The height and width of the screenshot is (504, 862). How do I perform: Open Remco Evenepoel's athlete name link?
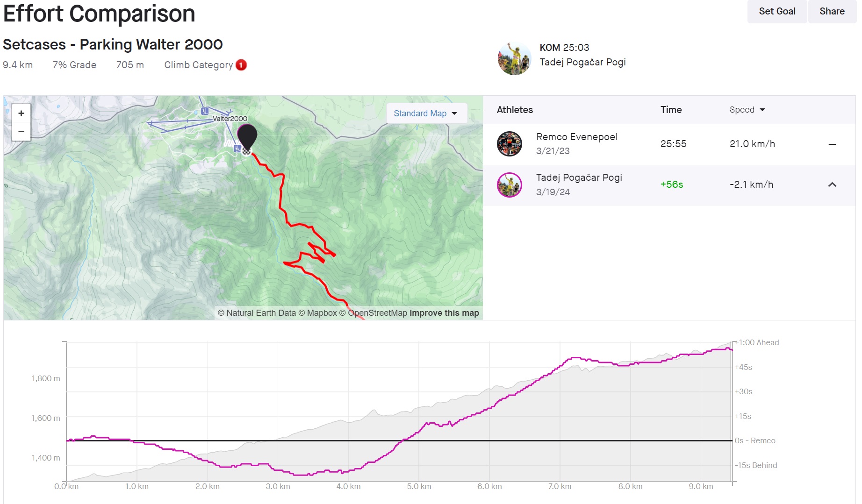[x=576, y=137]
